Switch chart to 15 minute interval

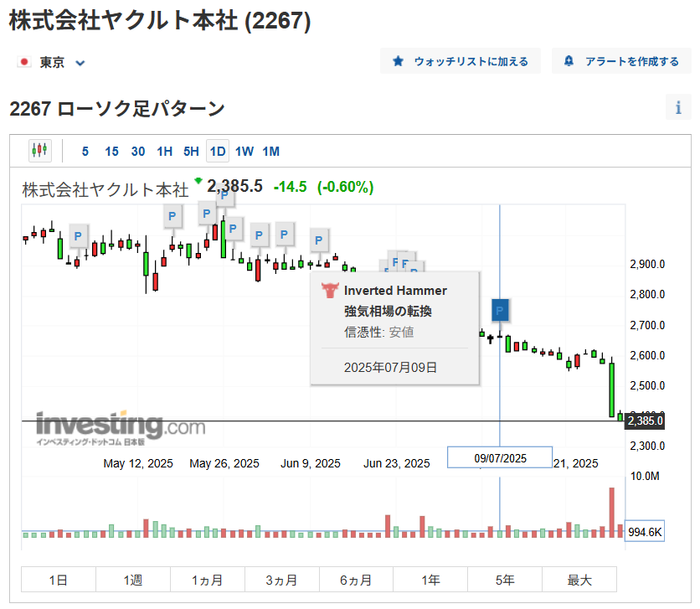pyautogui.click(x=111, y=152)
